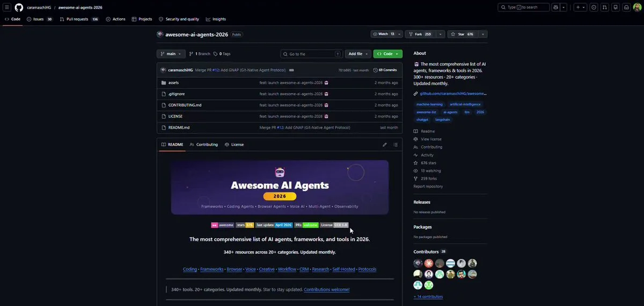Image resolution: width=644 pixels, height=306 pixels.
Task: View the 1 Branch link
Action: click(x=200, y=54)
